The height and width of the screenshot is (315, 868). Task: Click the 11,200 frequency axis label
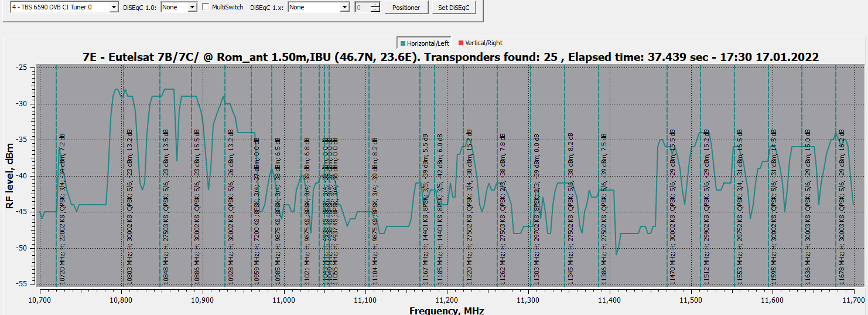[x=447, y=299]
